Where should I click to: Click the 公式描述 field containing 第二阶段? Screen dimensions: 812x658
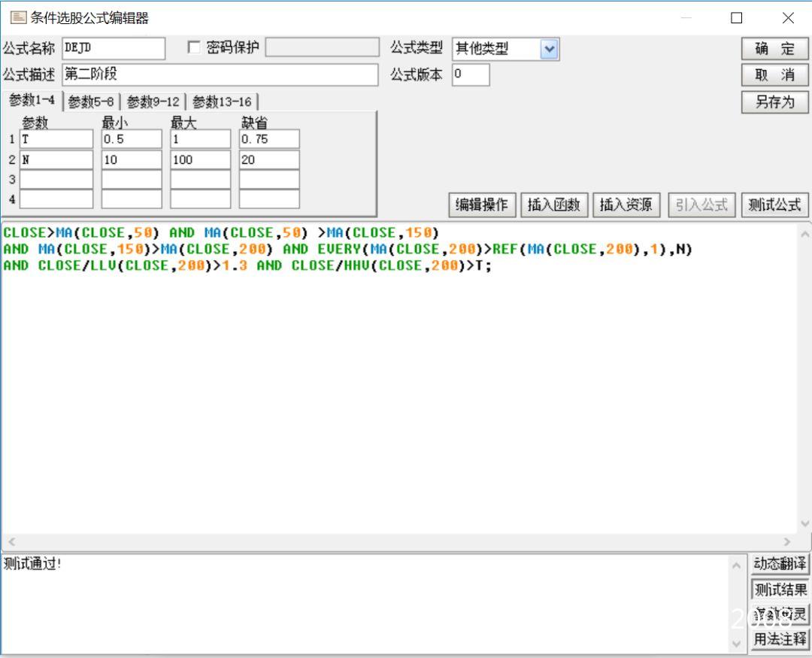point(220,75)
